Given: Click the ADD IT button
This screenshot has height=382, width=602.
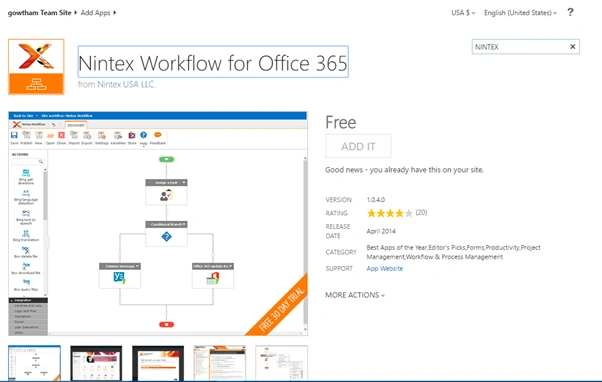Looking at the screenshot, I should pos(358,146).
